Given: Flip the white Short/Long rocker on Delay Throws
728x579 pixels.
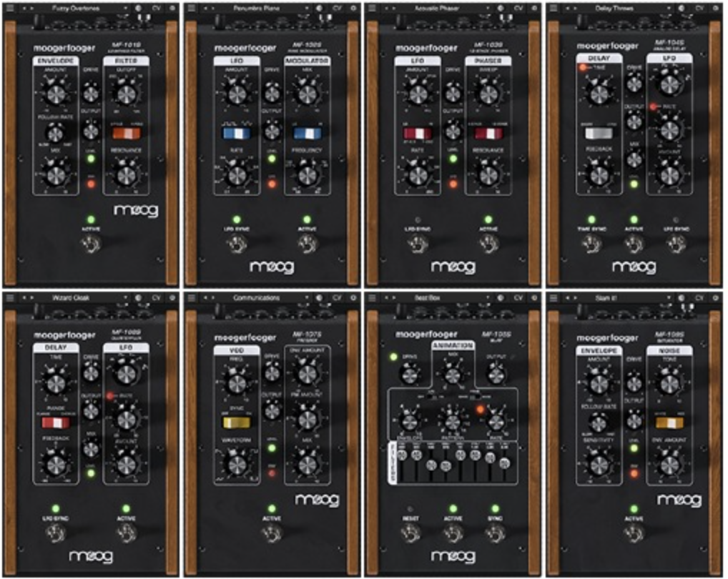Looking at the screenshot, I should click(599, 133).
